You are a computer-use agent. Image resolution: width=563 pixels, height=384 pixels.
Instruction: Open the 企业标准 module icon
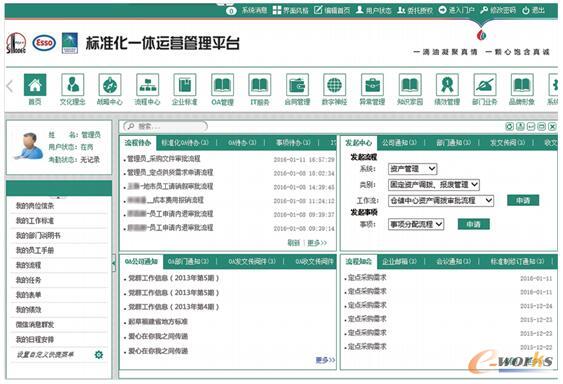[185, 85]
